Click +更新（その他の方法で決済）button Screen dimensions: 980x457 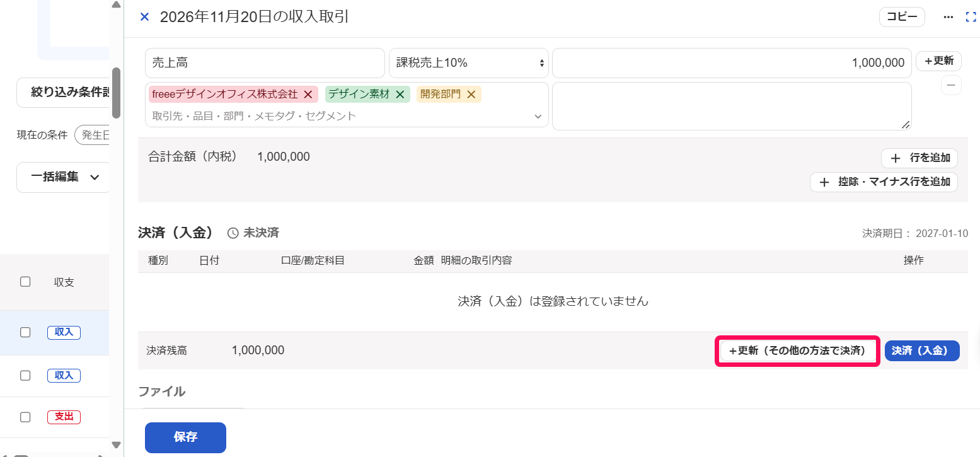797,351
